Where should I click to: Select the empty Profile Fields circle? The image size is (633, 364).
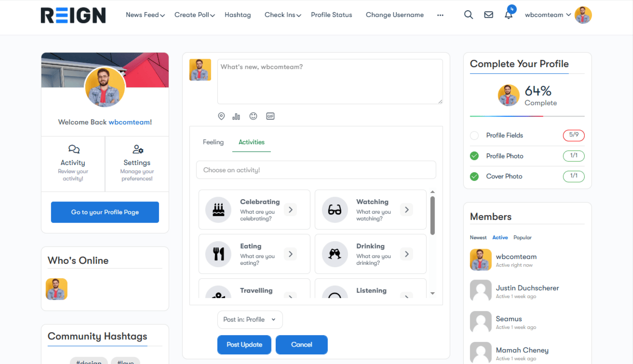474,135
